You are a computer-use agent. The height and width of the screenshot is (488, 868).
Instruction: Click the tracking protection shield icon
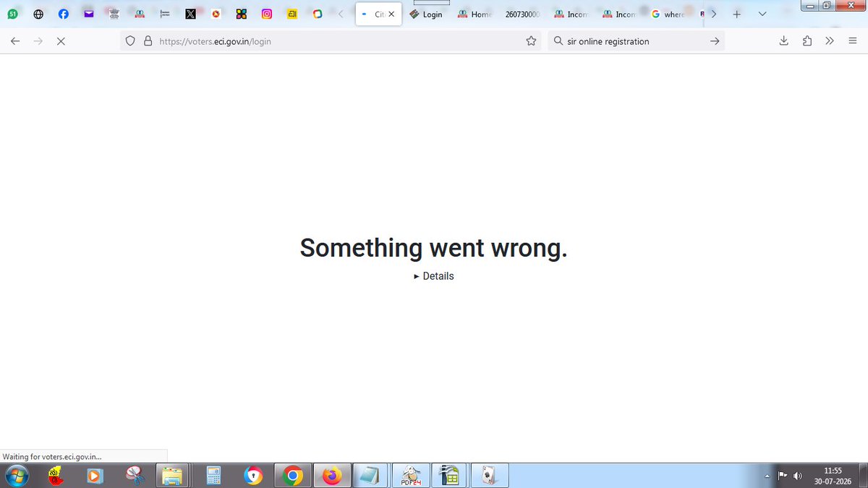(x=131, y=41)
